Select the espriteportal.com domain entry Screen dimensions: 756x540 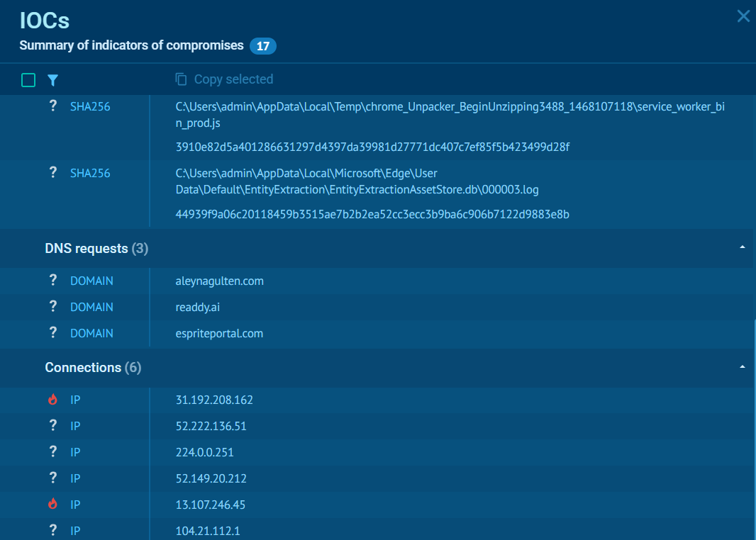[x=219, y=333]
